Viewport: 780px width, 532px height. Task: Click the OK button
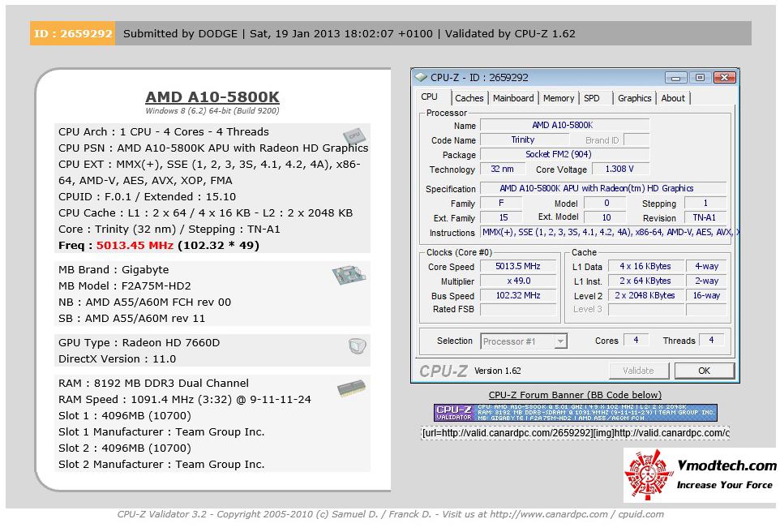click(704, 371)
